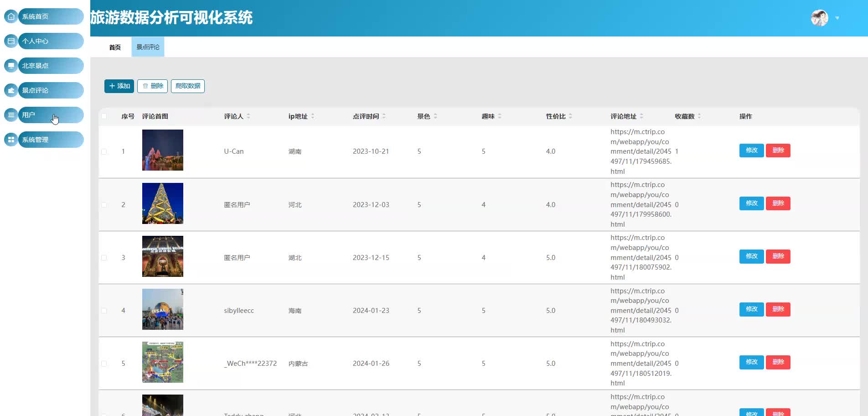
Task: Open the globe thumbnail in row 4
Action: (163, 309)
